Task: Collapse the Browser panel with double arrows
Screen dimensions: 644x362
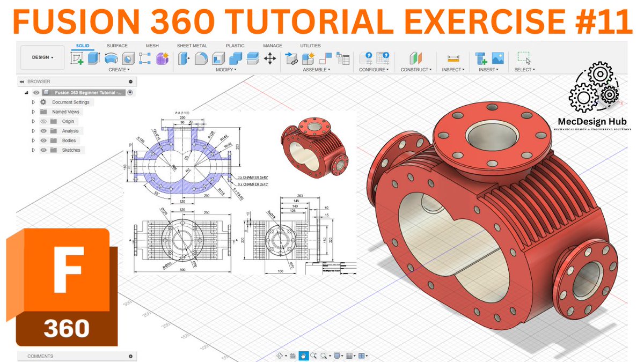Action: (x=22, y=82)
